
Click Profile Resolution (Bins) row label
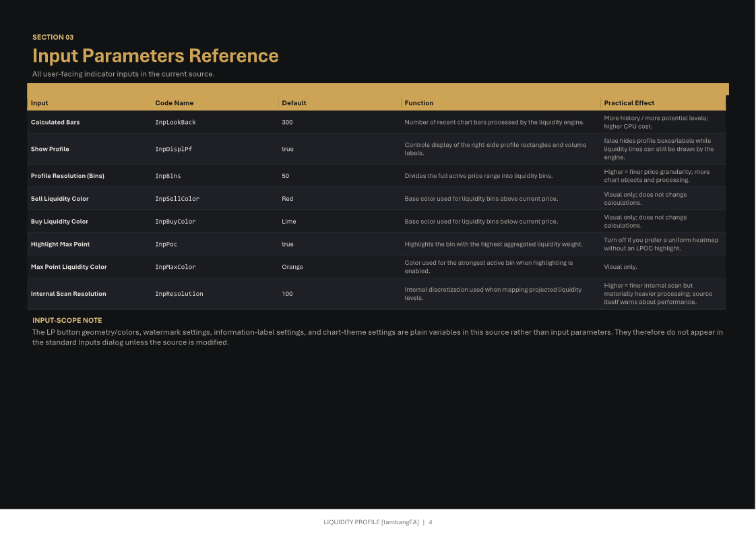(x=67, y=176)
